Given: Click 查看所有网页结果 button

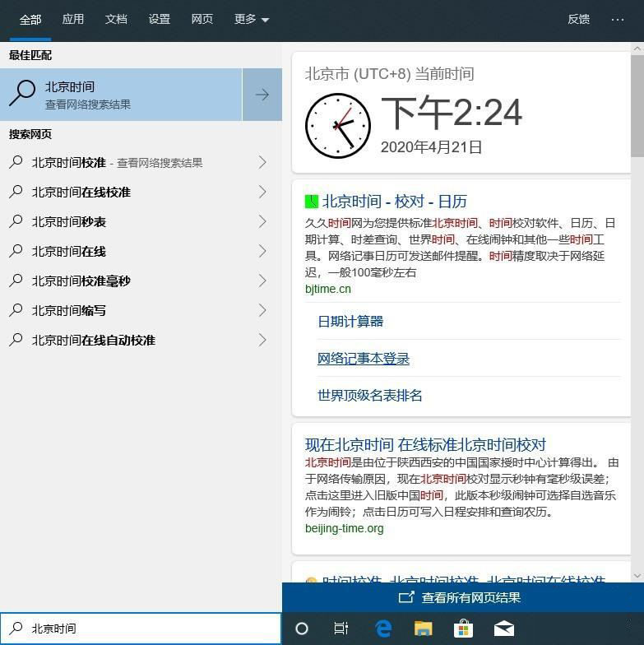Looking at the screenshot, I should 463,597.
